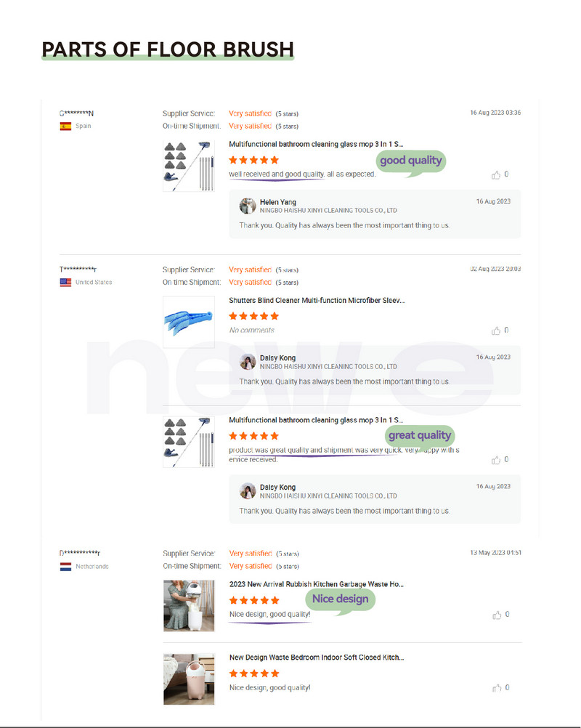Click the 'Nice design' speech bubble
The height and width of the screenshot is (728, 581).
click(340, 601)
